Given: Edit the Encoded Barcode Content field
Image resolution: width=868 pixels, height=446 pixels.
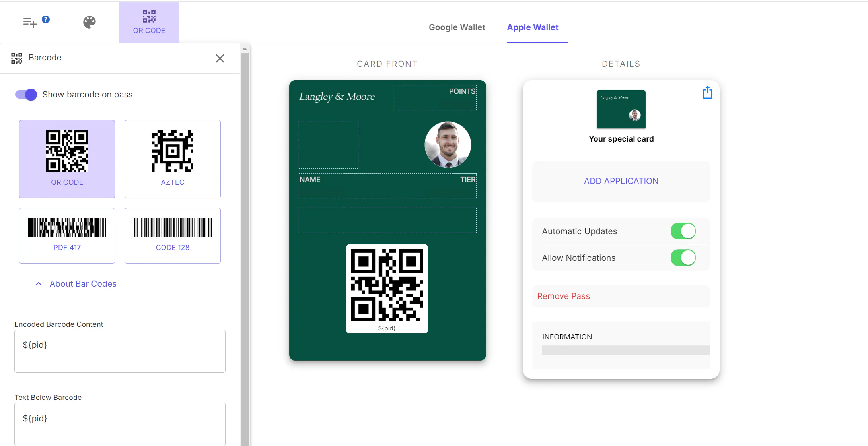Looking at the screenshot, I should click(120, 351).
